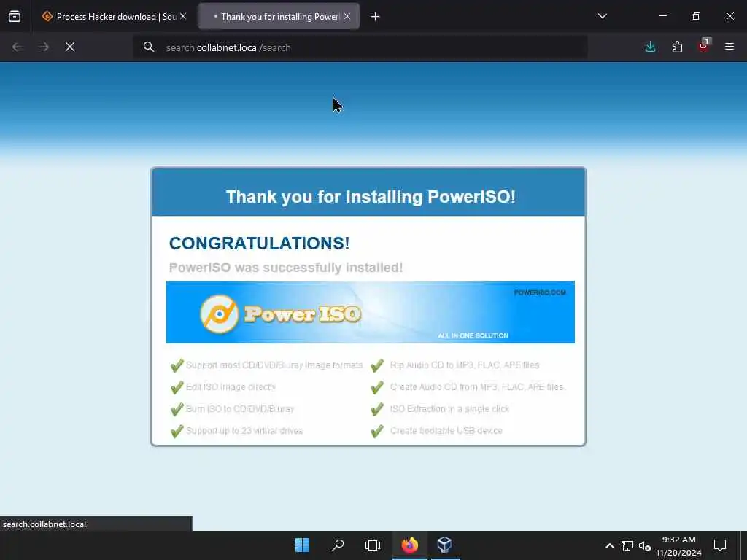Click the search magnifier in address bar
Image resolution: width=747 pixels, height=560 pixels.
149,47
